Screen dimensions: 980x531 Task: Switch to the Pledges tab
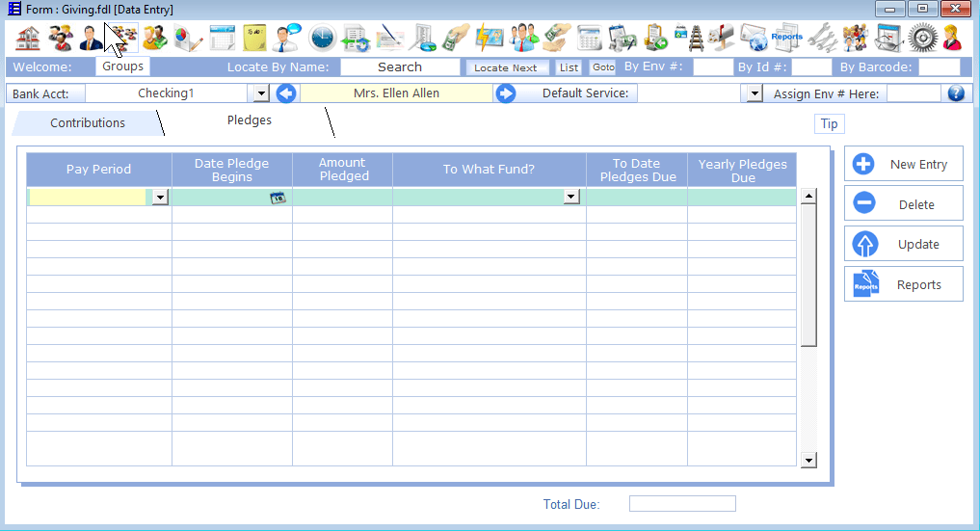tap(250, 119)
